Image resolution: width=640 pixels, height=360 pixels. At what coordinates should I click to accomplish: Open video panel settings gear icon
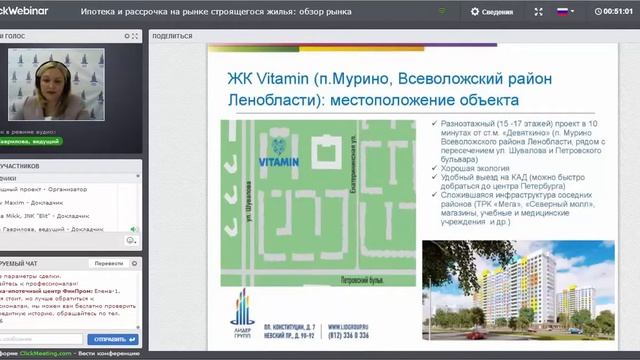click(127, 36)
